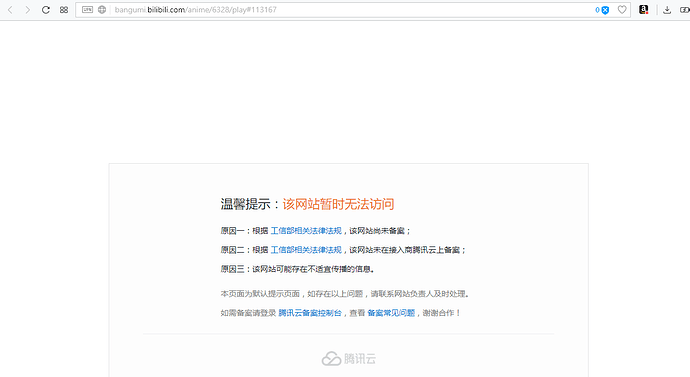Click the battery saver icon
Image resolution: width=690 pixels, height=377 pixels.
[685, 10]
